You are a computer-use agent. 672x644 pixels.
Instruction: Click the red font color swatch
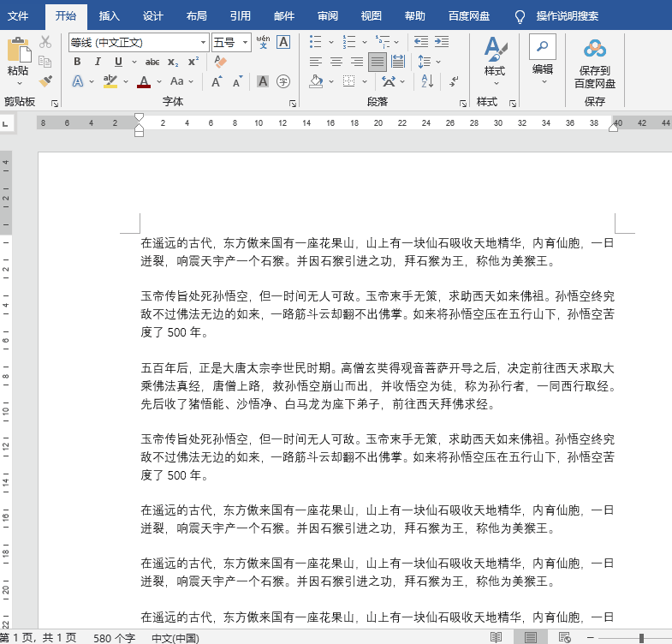click(143, 82)
